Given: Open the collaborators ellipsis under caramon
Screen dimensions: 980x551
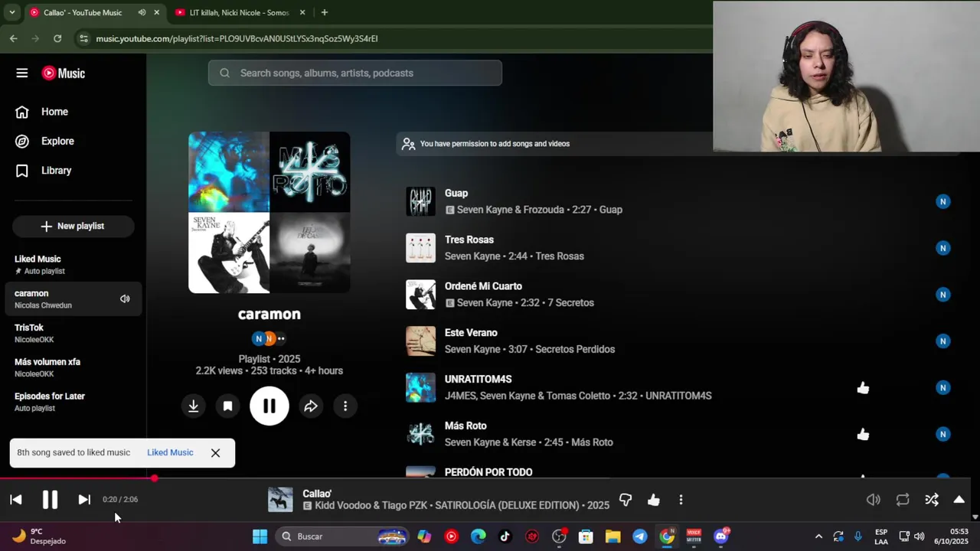Looking at the screenshot, I should tap(281, 338).
